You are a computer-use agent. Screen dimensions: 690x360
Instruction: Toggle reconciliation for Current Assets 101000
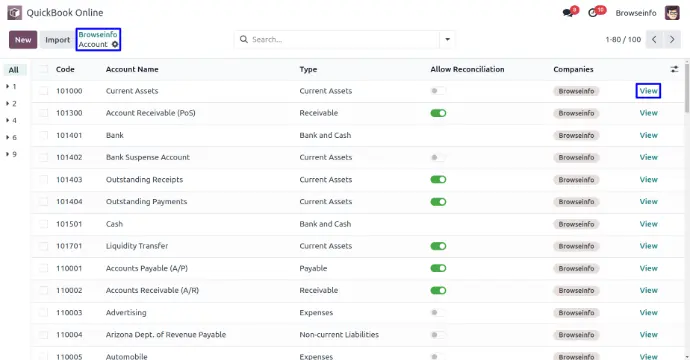click(438, 91)
